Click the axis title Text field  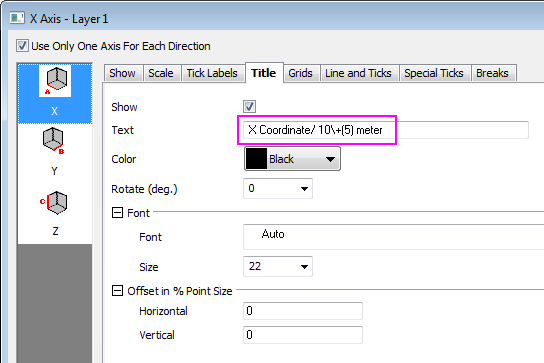(386, 130)
